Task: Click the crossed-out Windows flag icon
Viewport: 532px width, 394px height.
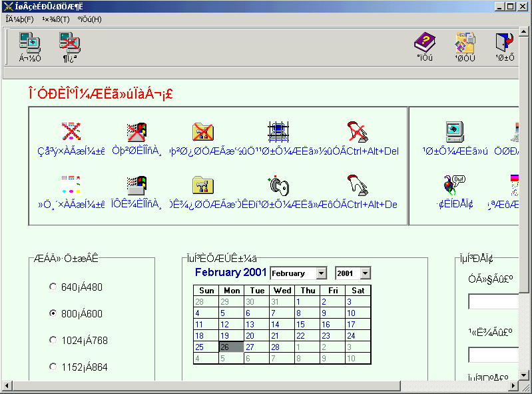Action: pyautogui.click(x=136, y=132)
